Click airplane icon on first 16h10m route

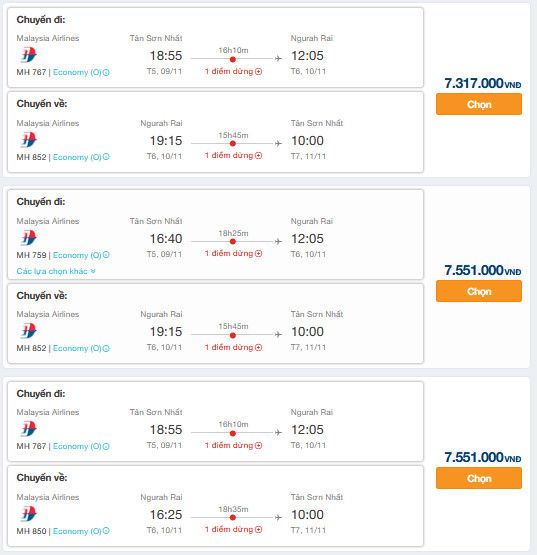pos(278,58)
